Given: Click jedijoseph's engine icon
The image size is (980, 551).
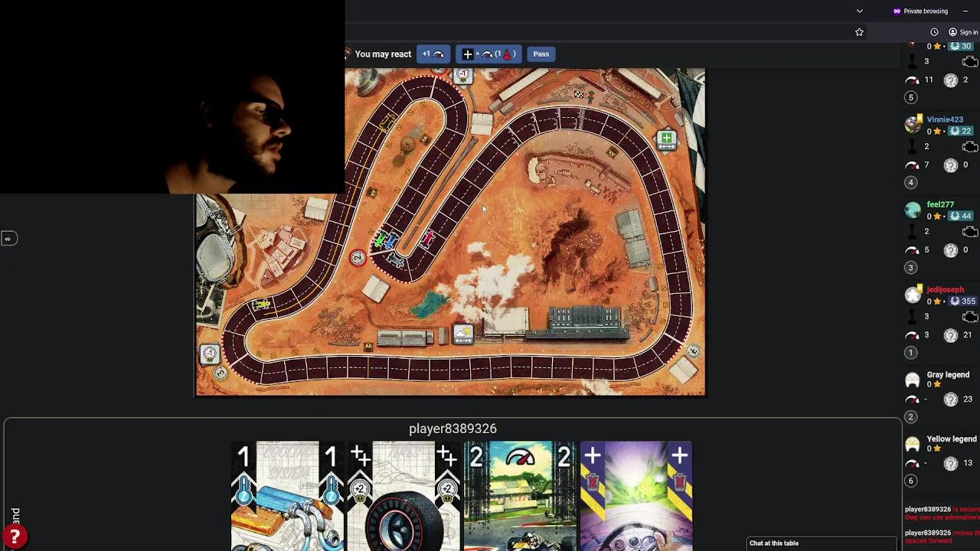Looking at the screenshot, I should 969,316.
